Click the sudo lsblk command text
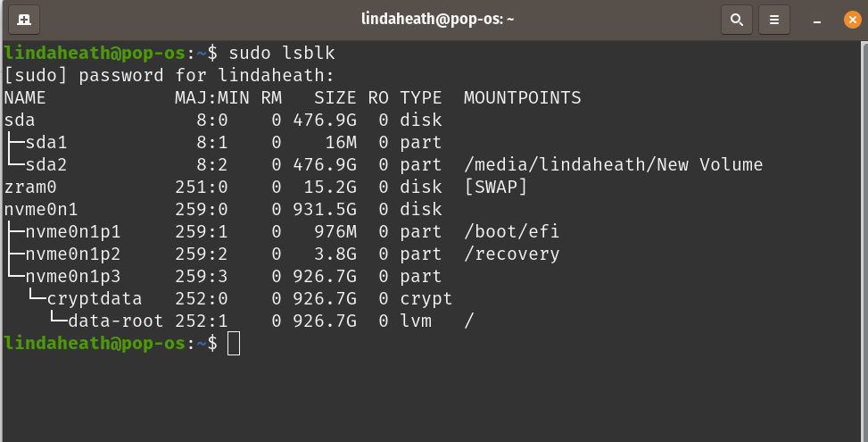868x442 pixels. point(282,54)
